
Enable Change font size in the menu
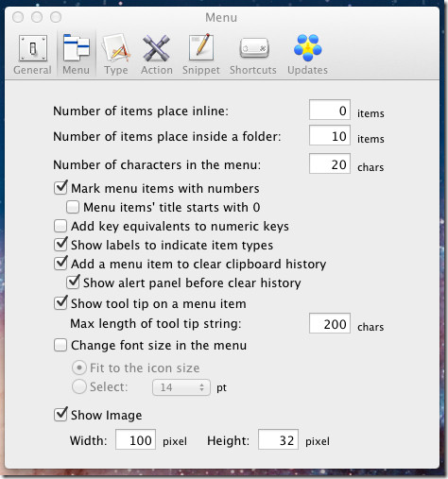60,345
